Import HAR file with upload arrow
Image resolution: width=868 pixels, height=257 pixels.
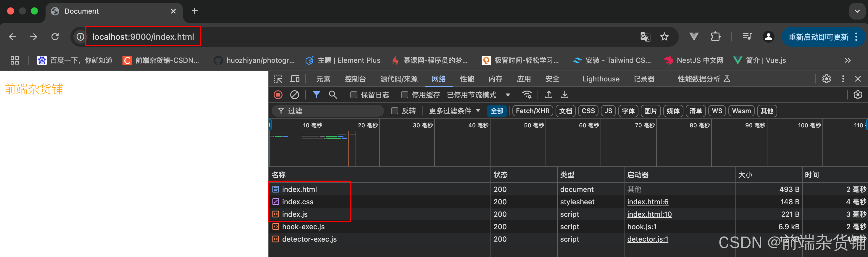point(548,95)
